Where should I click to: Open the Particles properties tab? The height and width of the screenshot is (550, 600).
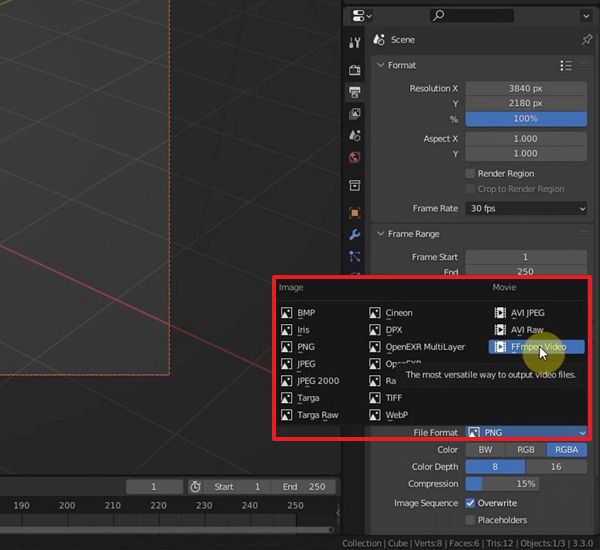pyautogui.click(x=354, y=256)
